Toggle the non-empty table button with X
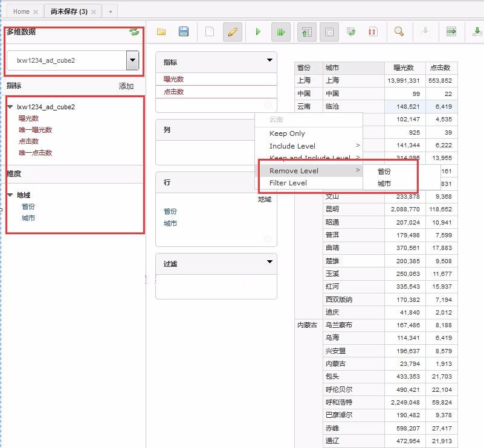 [x=329, y=32]
